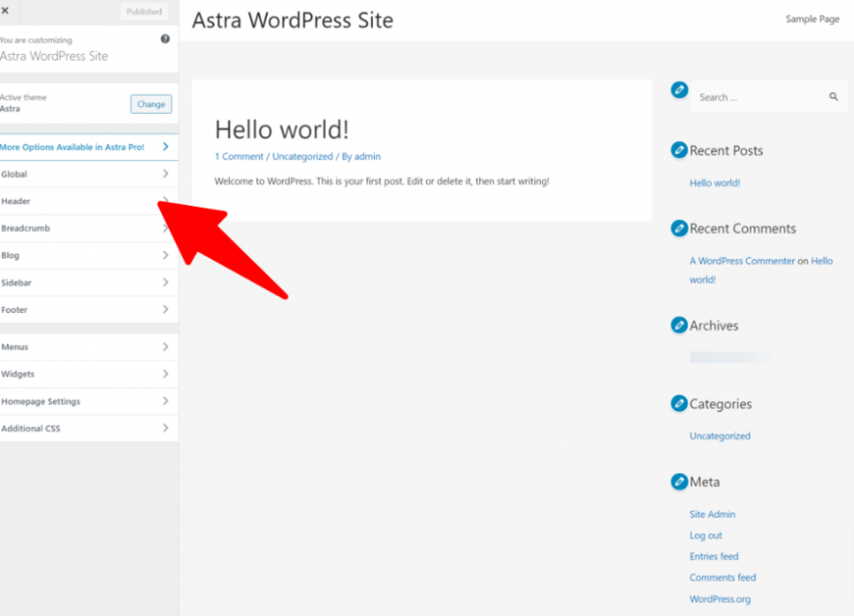Open the Sidebar customizer section label
Viewport: 854px width, 616px height.
(x=16, y=283)
